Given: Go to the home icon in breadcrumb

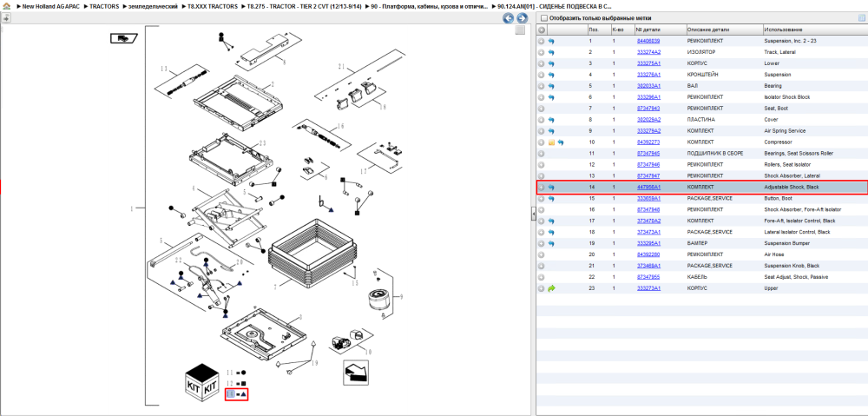Looking at the screenshot, I should (x=6, y=6).
